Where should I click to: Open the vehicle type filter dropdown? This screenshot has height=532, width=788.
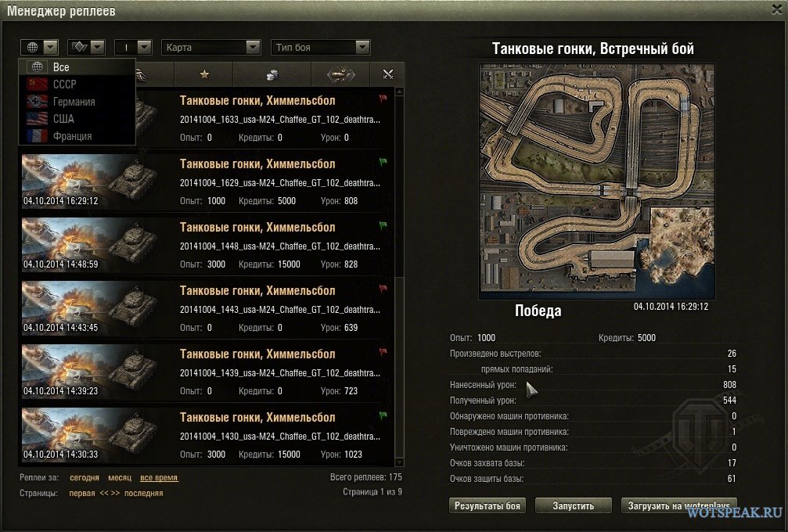point(86,47)
